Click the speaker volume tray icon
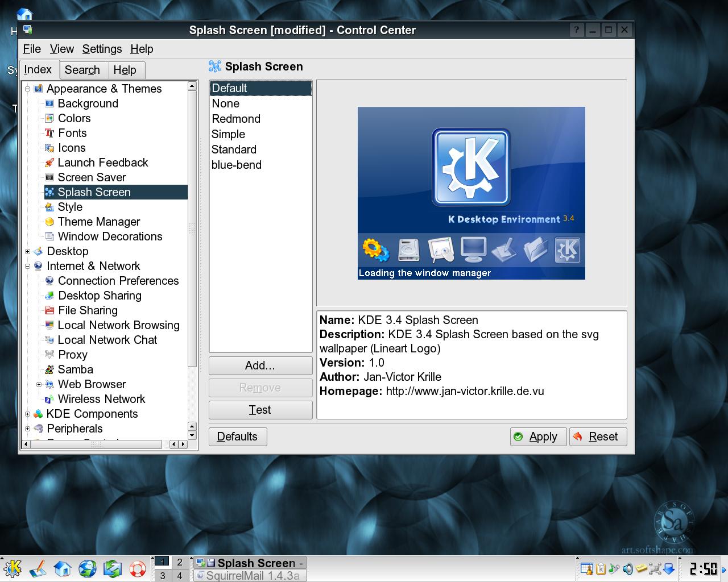728x582 pixels. tap(628, 568)
